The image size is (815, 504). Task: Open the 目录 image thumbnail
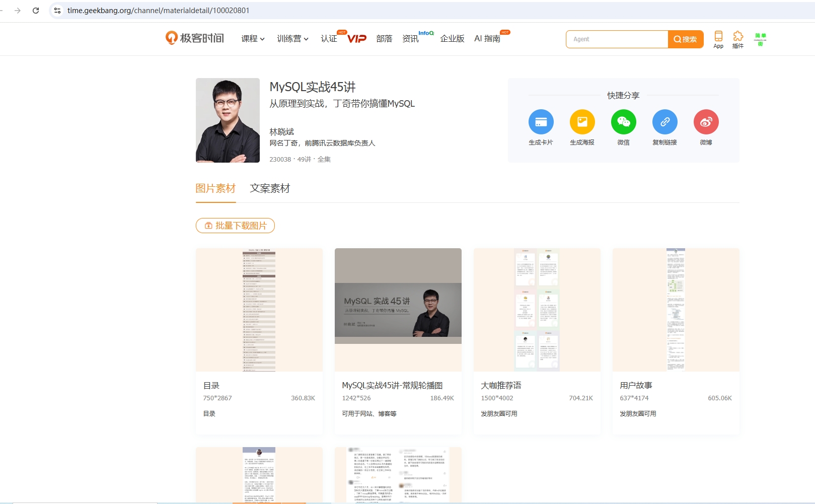tap(259, 310)
